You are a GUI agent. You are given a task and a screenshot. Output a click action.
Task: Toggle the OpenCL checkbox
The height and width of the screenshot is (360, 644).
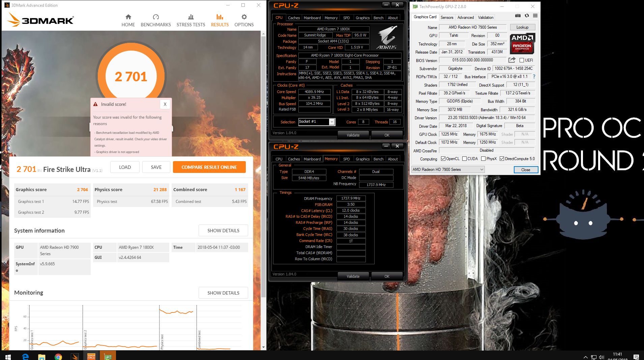443,159
